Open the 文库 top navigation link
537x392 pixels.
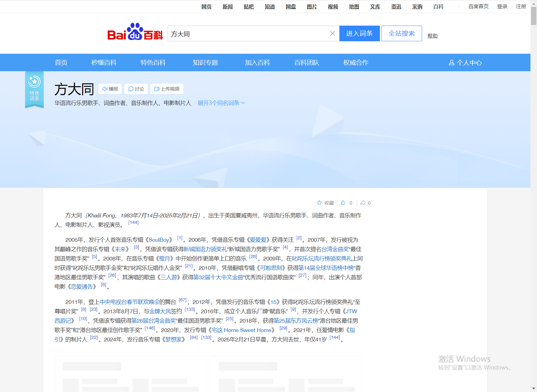[x=375, y=7]
